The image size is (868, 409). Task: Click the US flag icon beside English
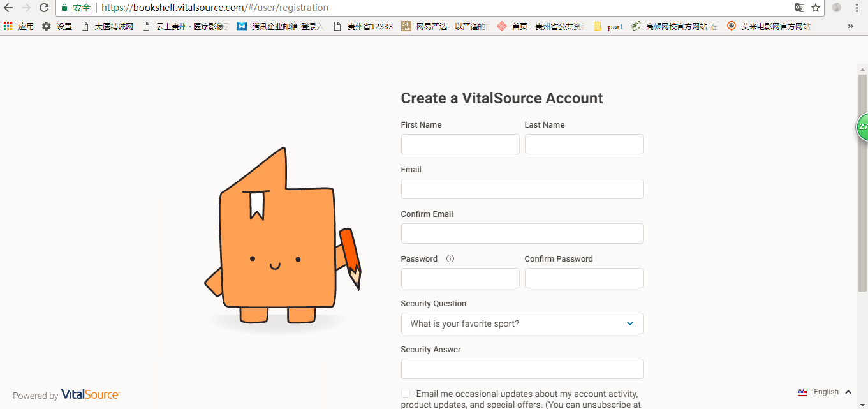coord(802,392)
